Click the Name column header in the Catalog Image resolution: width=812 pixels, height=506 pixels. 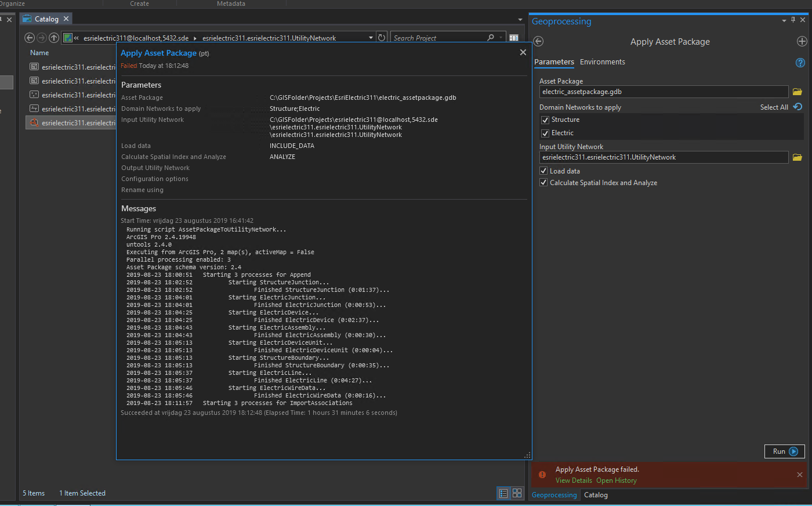pyautogui.click(x=39, y=53)
